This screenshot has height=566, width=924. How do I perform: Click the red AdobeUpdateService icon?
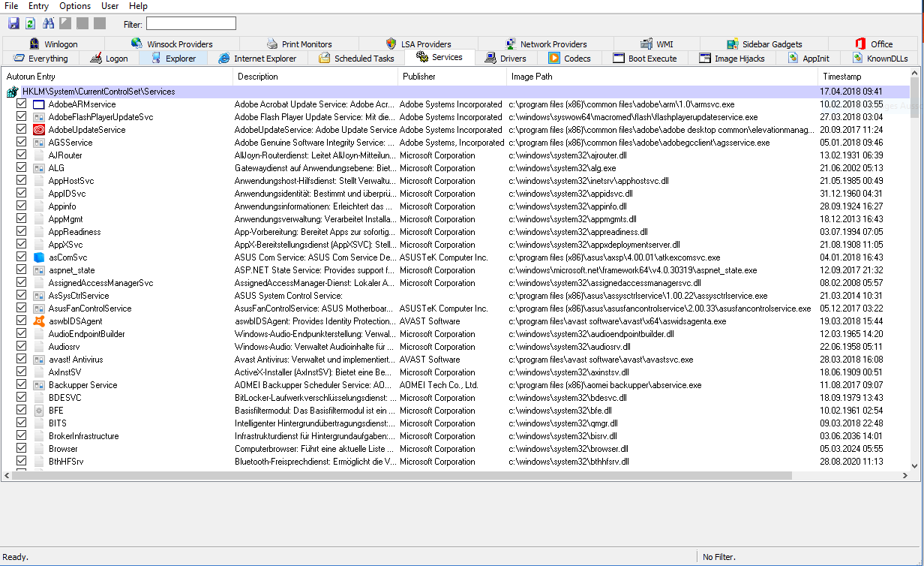(39, 130)
